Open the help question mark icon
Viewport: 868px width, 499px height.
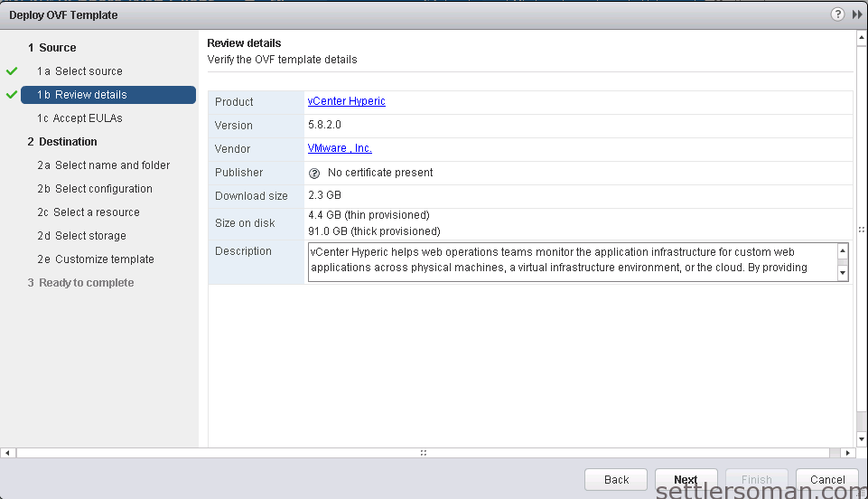[x=837, y=14]
